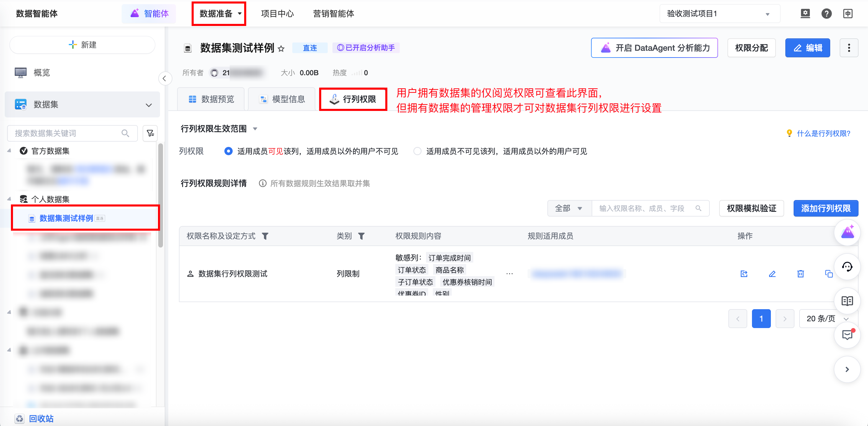This screenshot has height=426, width=868.
Task: Switch to the 模型信息 tab
Action: tap(282, 99)
